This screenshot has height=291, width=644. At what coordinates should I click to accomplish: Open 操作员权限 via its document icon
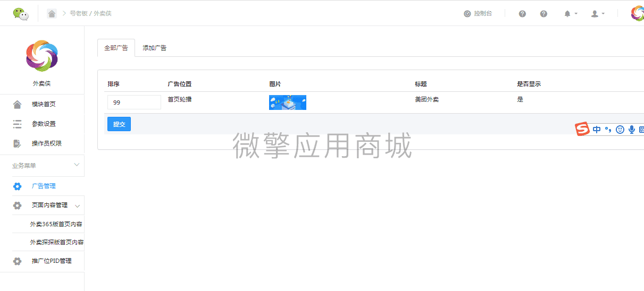[x=17, y=143]
